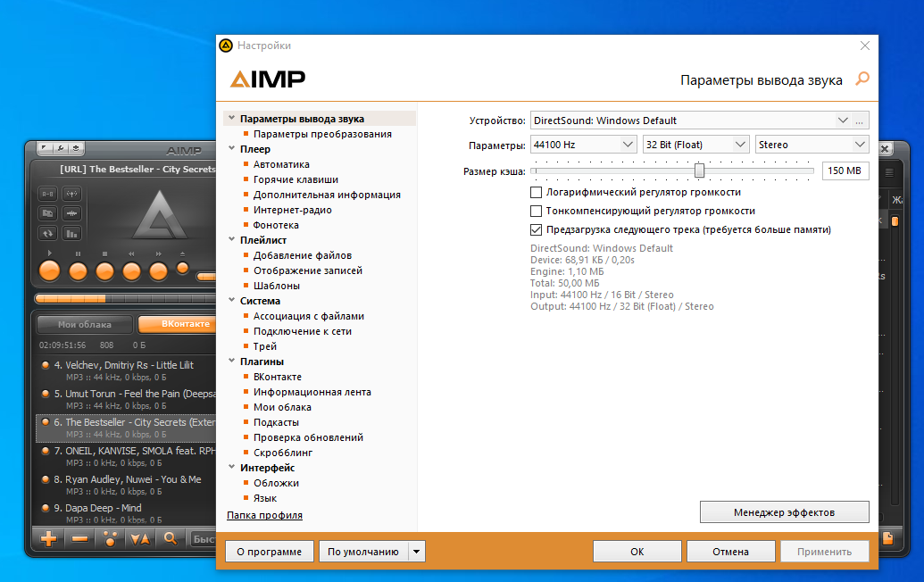
Task: Select track 5 Umut Torun - Feel the Pain
Action: pyautogui.click(x=127, y=399)
